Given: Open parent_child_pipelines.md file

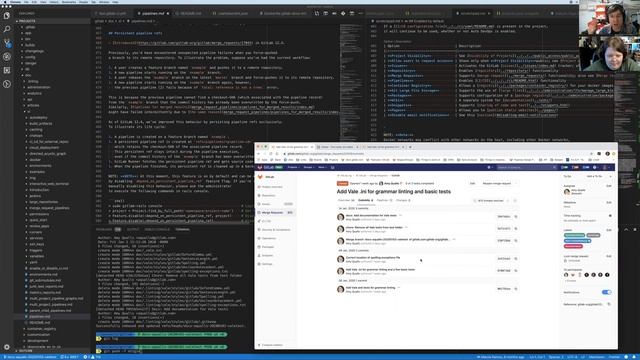Looking at the screenshot, I should tap(50, 310).
